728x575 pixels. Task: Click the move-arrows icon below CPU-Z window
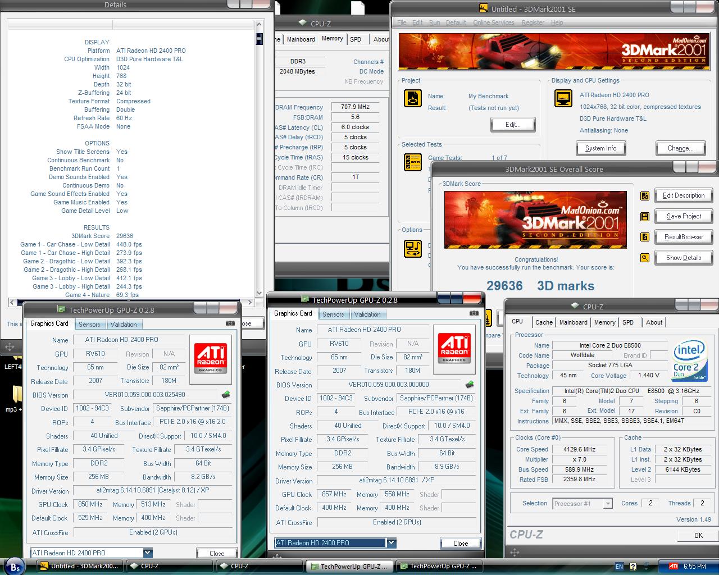click(x=515, y=553)
